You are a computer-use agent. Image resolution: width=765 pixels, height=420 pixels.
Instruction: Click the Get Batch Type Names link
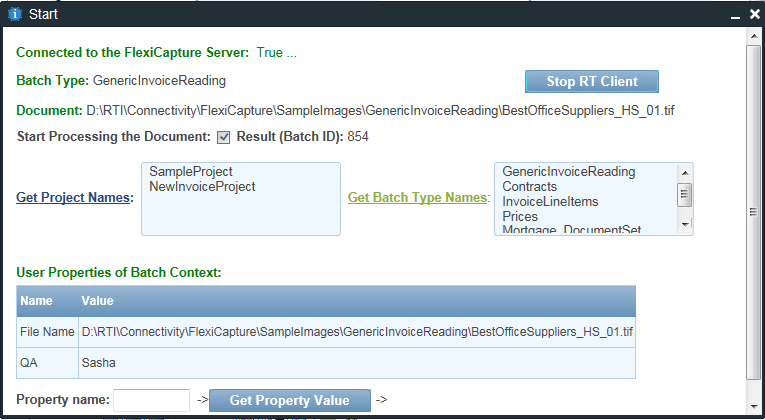[418, 198]
